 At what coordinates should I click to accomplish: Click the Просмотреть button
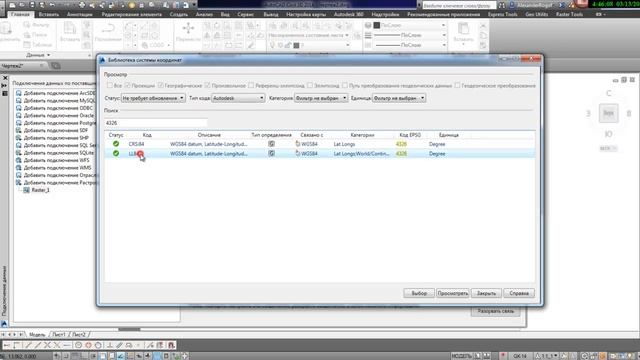(452, 293)
